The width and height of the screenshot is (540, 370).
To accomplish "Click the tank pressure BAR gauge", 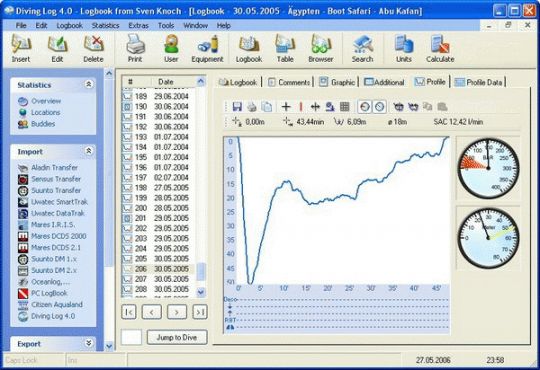I will click(x=488, y=168).
